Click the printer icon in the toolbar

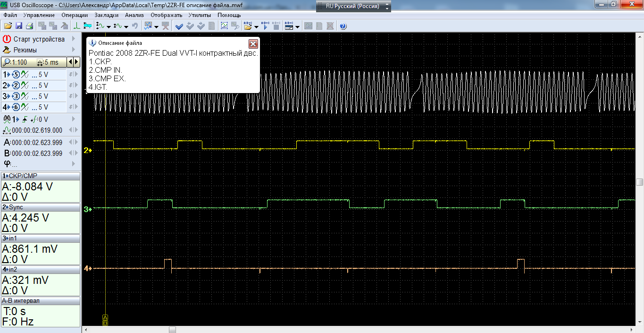pos(29,26)
